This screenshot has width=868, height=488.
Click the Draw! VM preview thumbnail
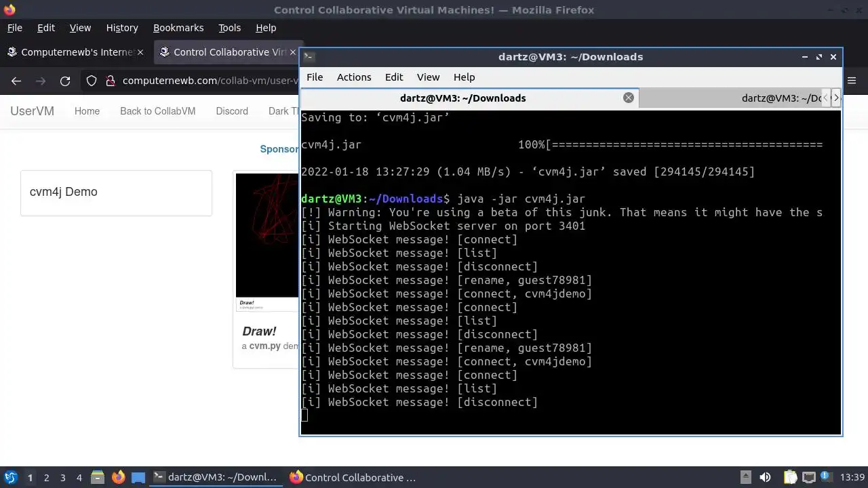pos(267,242)
